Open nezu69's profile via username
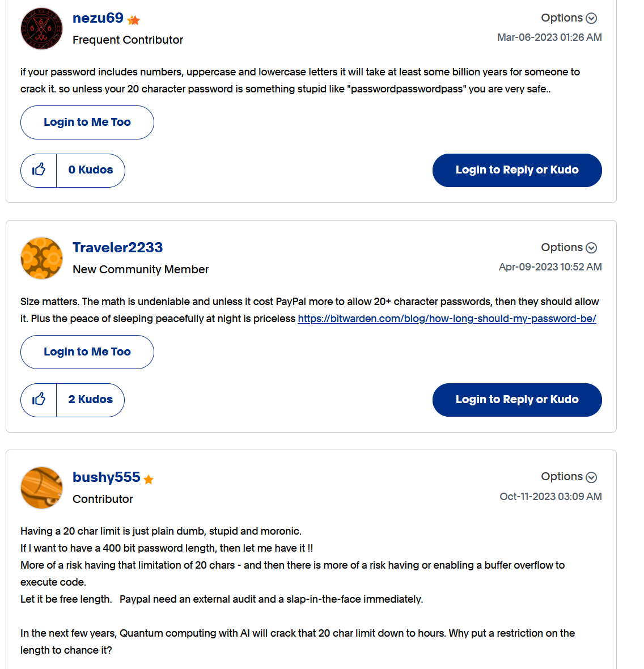644x669 pixels. click(98, 18)
